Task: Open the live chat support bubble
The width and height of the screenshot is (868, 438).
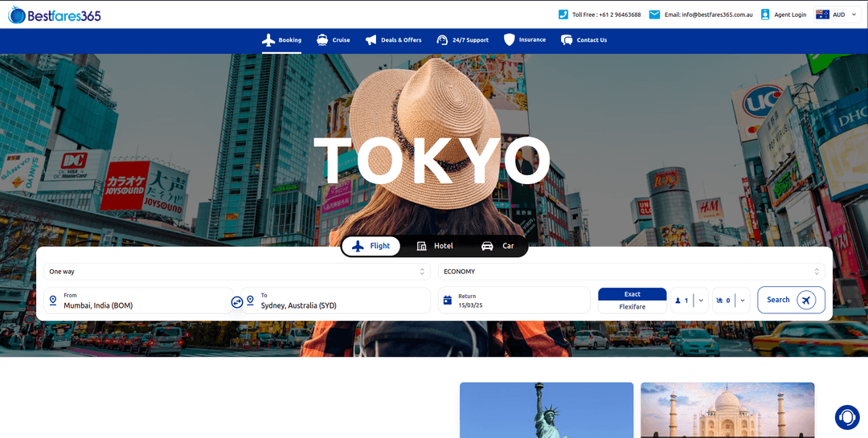Action: (x=846, y=417)
